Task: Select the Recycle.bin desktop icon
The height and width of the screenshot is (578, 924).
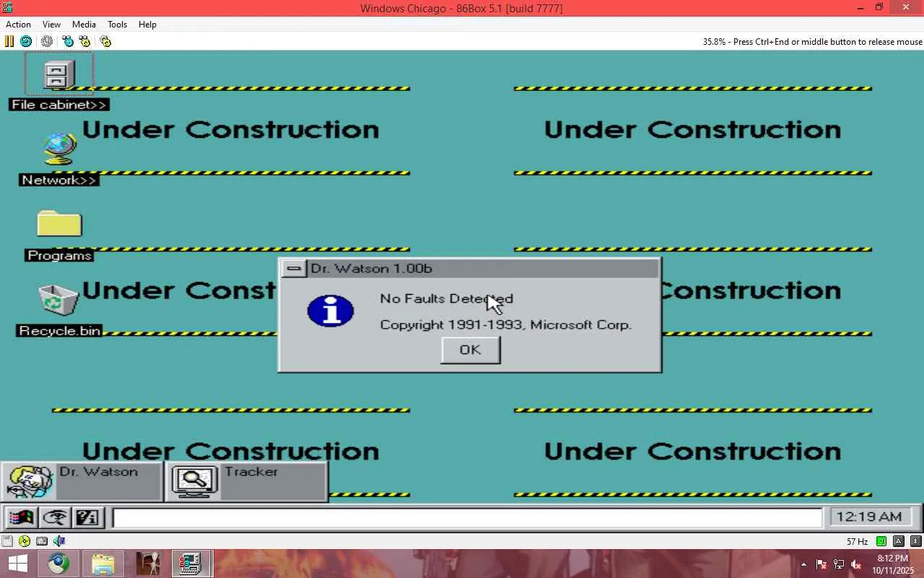Action: click(x=59, y=310)
